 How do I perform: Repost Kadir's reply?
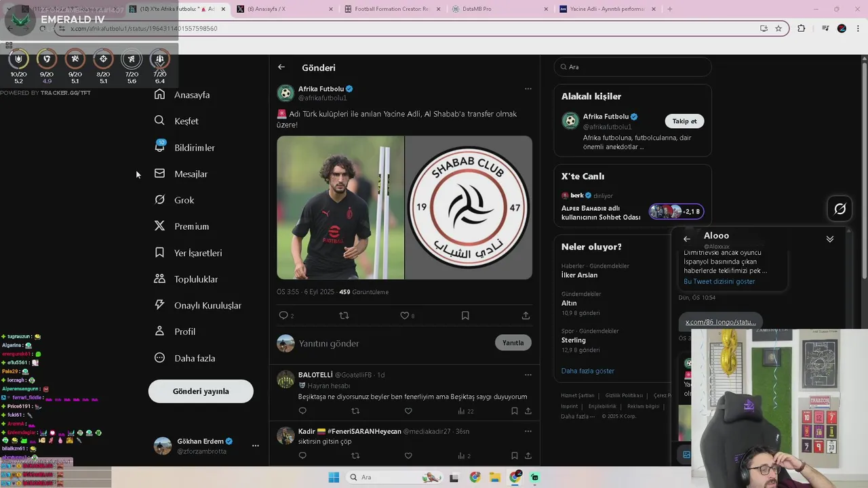pyautogui.click(x=355, y=455)
